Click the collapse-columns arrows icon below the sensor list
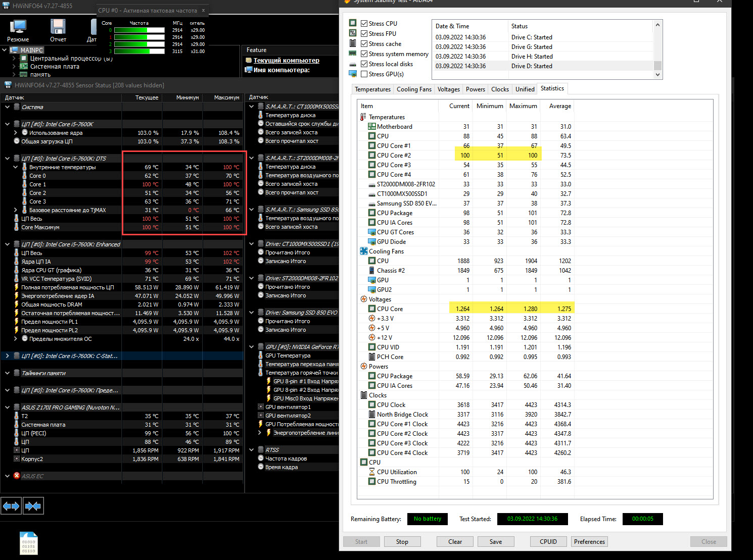Viewport: 753px width, 560px height. (x=33, y=505)
